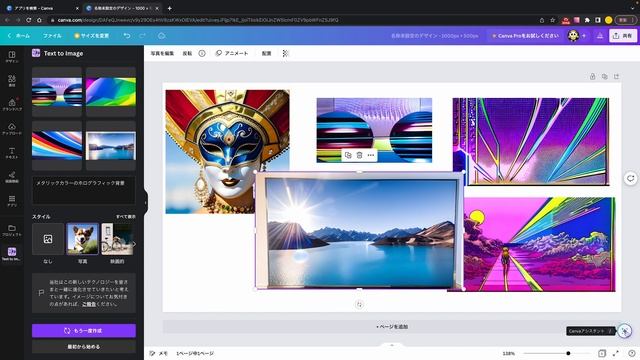Open the File (ファイル) menu
640x360 pixels.
(x=52, y=36)
